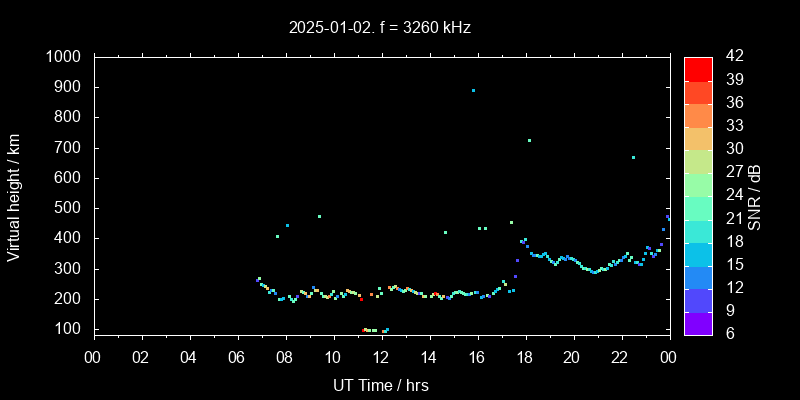Select the '02' tick on the time axis

click(x=142, y=358)
